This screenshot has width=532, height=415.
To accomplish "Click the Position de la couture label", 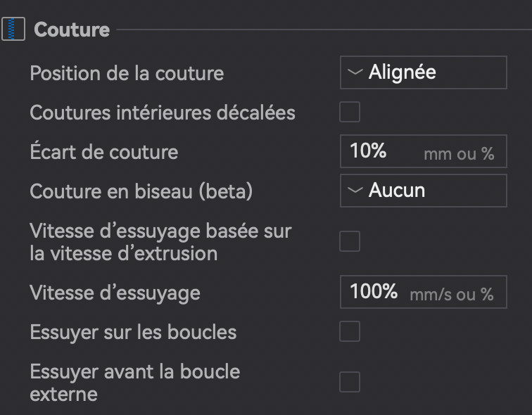I will pyautogui.click(x=127, y=74).
